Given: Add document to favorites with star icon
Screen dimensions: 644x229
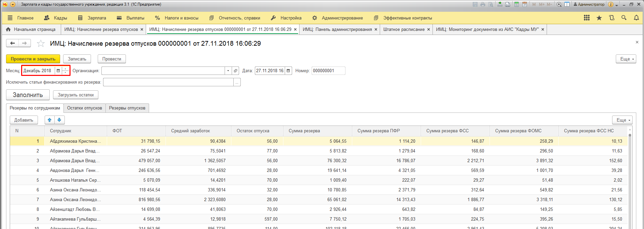Looking at the screenshot, I should point(41,43).
